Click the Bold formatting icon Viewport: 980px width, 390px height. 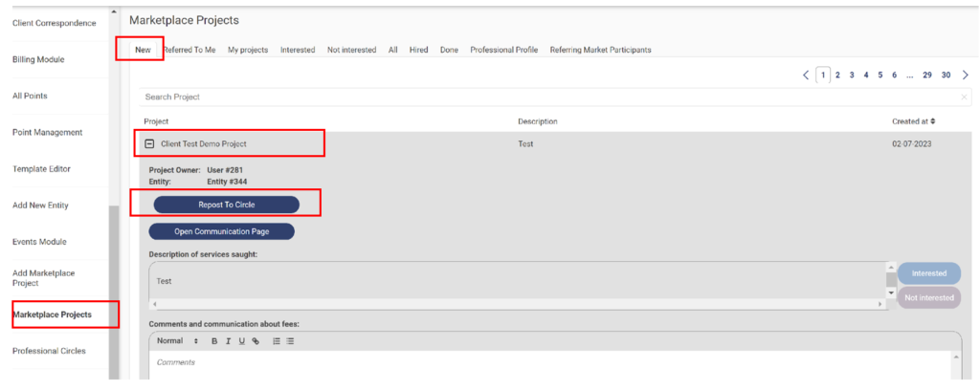pos(215,341)
